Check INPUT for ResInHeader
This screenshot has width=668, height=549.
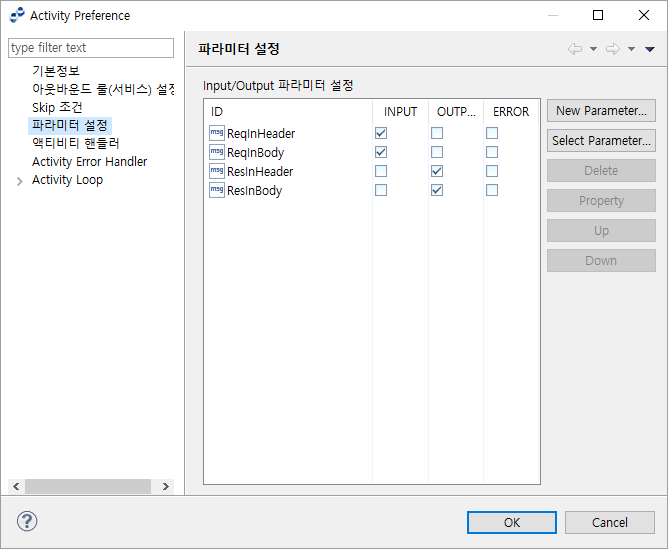coord(381,171)
